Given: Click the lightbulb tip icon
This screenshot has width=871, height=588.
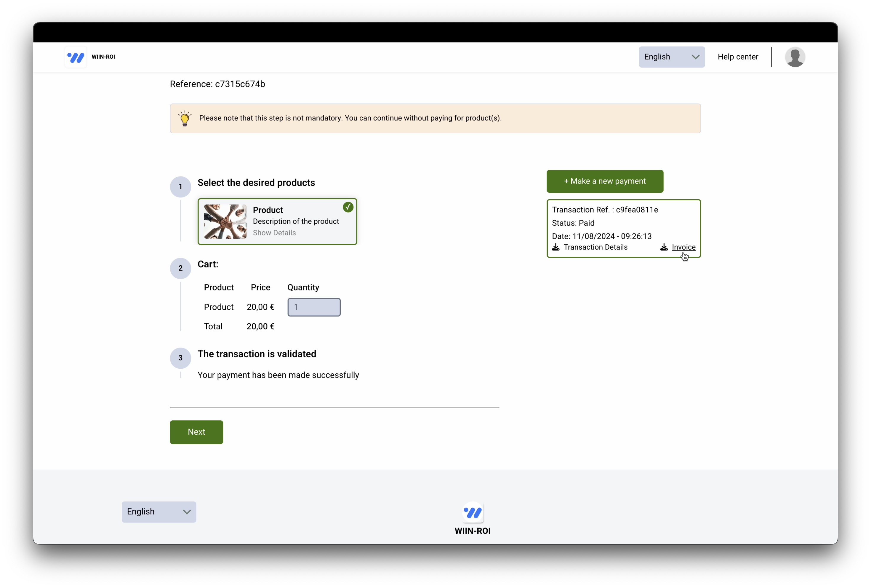Looking at the screenshot, I should click(185, 118).
